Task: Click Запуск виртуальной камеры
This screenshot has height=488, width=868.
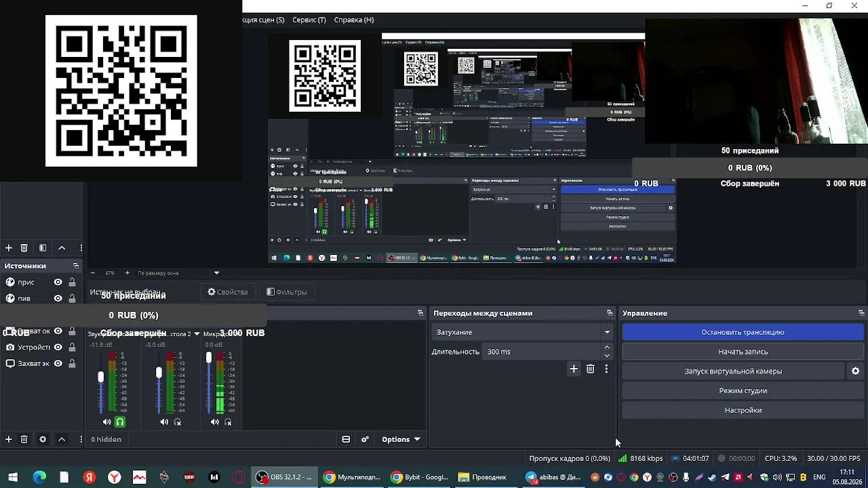Action: 733,371
